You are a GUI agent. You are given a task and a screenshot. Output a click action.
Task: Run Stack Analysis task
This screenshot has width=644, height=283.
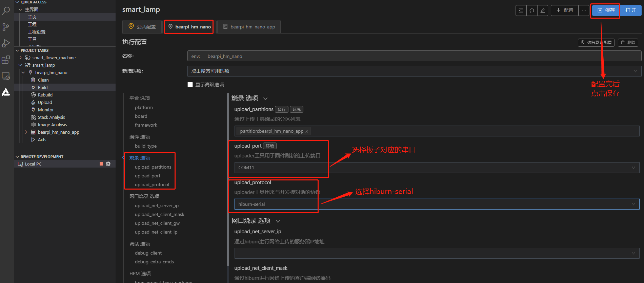[x=51, y=117]
